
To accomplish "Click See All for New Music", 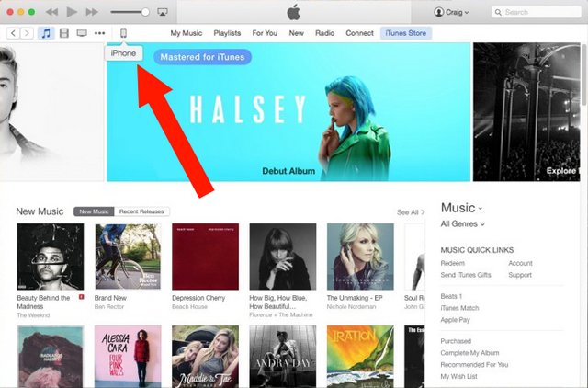I will (411, 212).
